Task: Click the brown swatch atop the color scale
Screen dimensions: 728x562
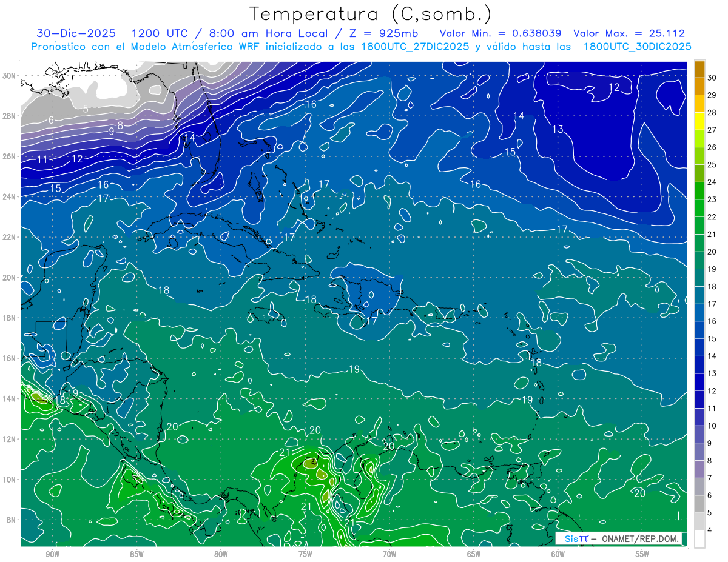Action: click(x=699, y=69)
